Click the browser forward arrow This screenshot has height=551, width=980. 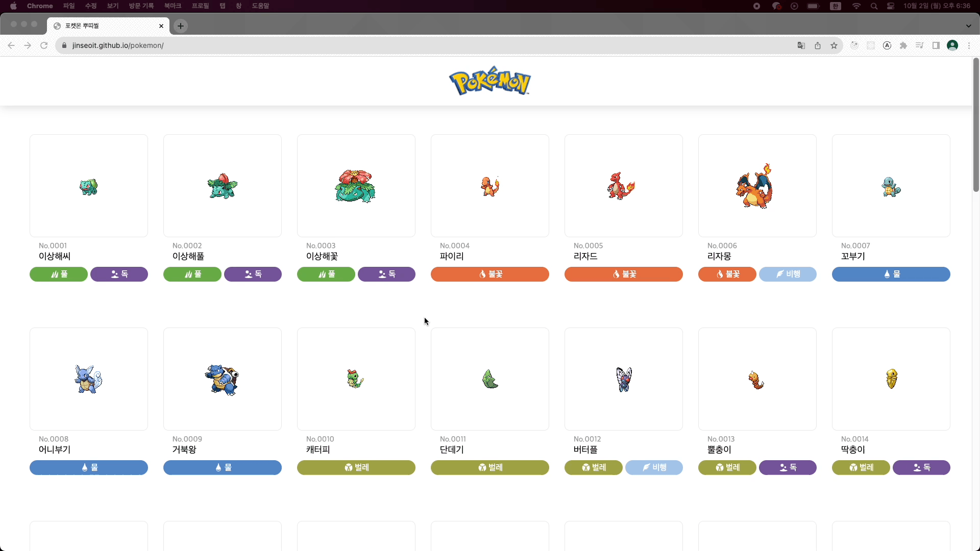coord(28,45)
